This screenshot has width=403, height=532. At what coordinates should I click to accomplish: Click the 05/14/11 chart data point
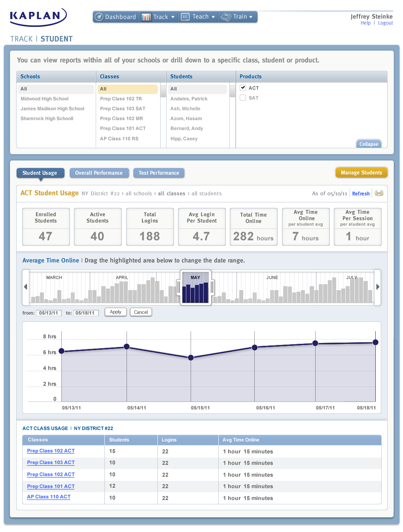pos(127,347)
